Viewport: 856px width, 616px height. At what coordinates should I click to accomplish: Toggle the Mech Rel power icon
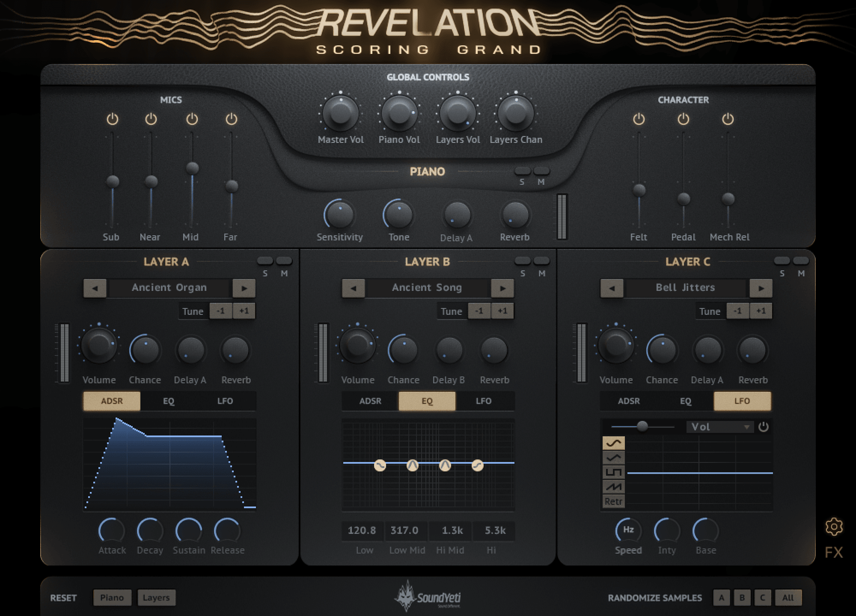728,119
